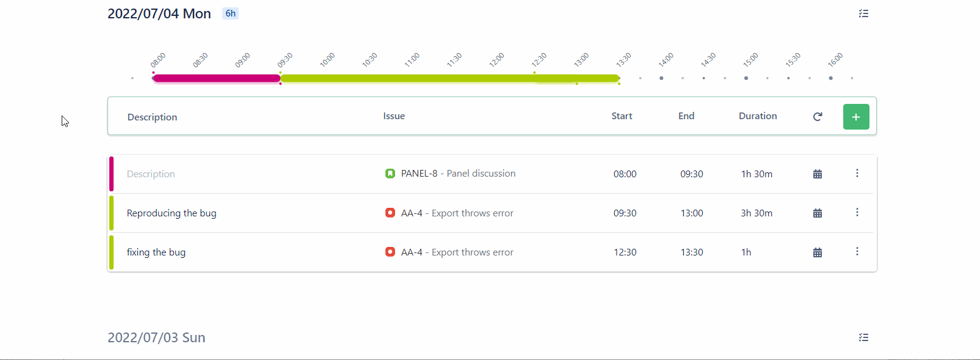Click the green bookmark icon of PANEL-8

[x=390, y=174]
